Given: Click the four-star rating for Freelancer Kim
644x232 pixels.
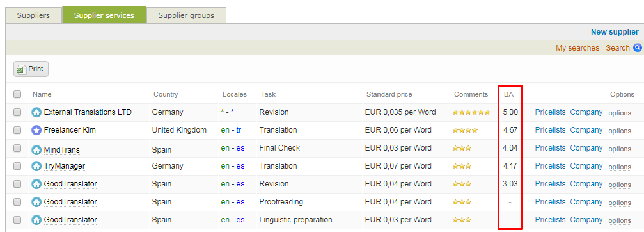Looking at the screenshot, I should coord(465,130).
